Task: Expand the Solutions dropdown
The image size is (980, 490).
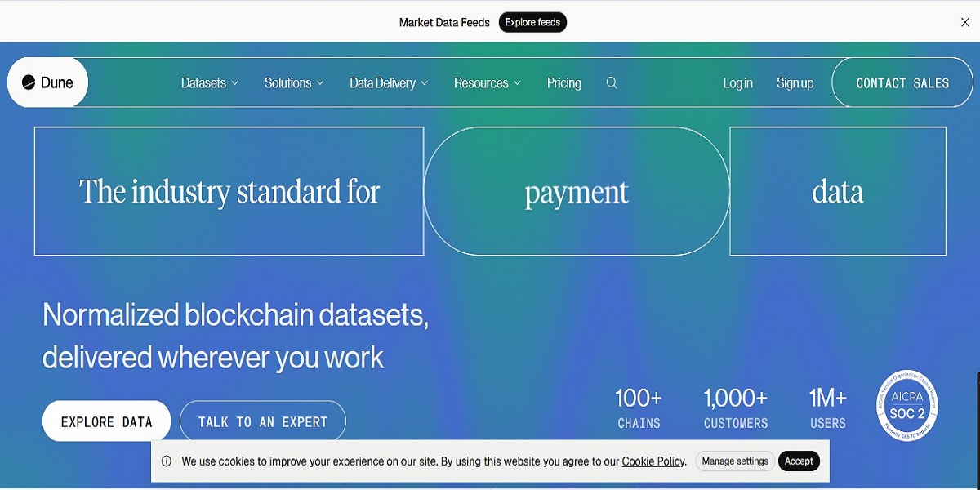Action: point(294,82)
